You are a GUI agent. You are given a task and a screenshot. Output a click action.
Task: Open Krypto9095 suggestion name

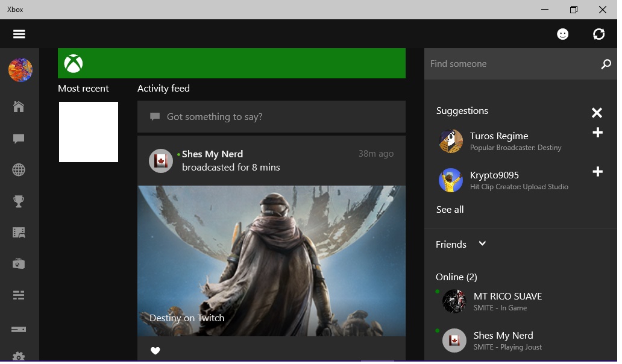tap(494, 175)
